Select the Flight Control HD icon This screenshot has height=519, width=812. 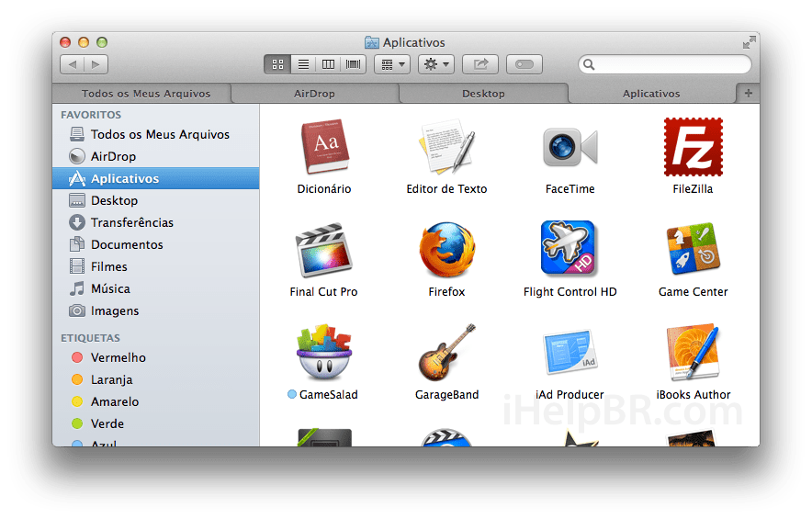[x=569, y=248]
